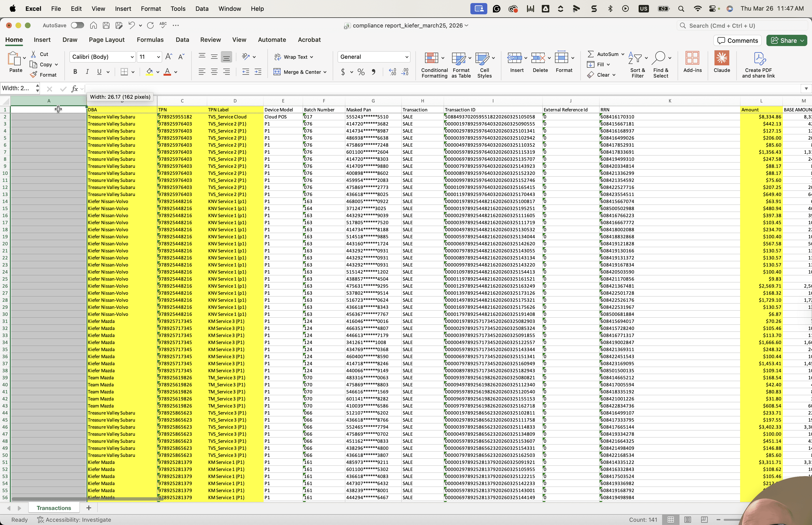Image resolution: width=812 pixels, height=525 pixels.
Task: Toggle Underline formatting
Action: click(x=99, y=72)
